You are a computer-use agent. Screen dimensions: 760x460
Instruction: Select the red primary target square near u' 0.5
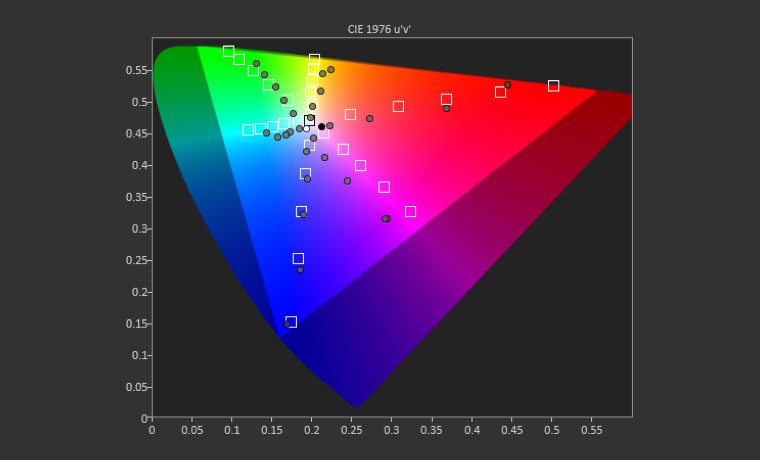tap(554, 86)
